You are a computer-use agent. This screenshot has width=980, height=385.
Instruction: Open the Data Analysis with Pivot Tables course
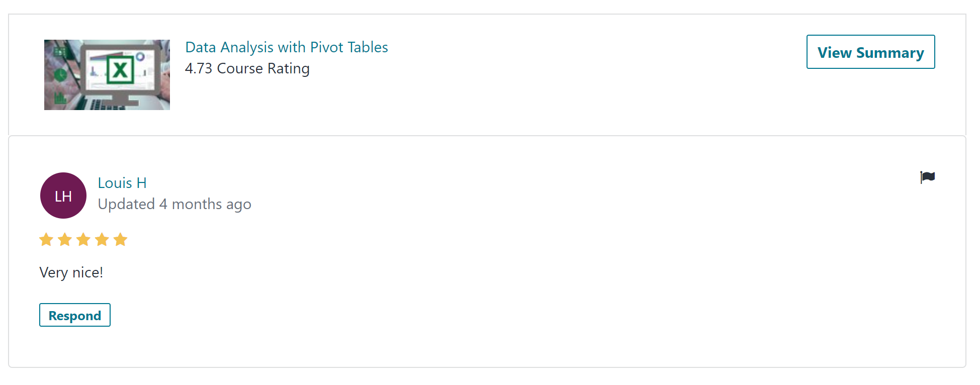pos(287,47)
